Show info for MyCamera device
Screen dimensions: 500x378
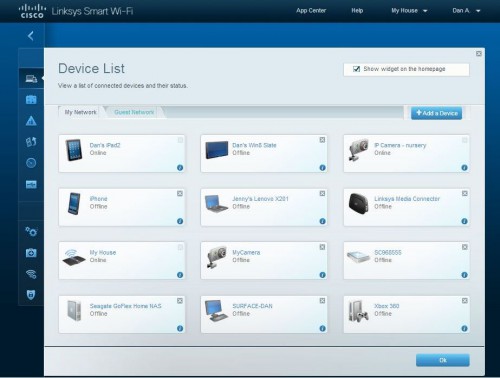coord(322,275)
